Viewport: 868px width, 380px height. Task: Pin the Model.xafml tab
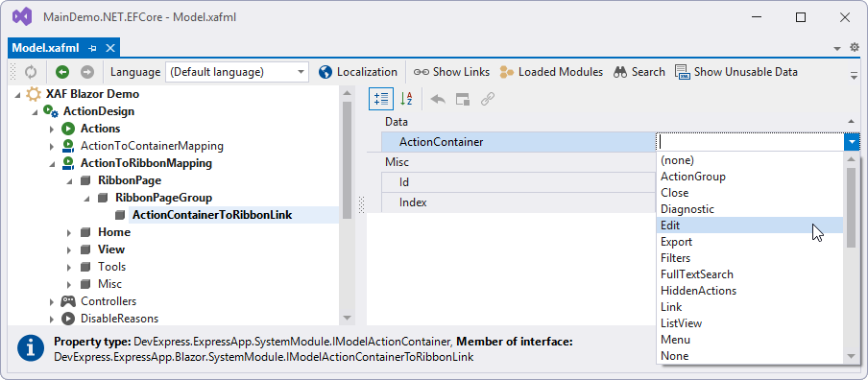pos(92,48)
